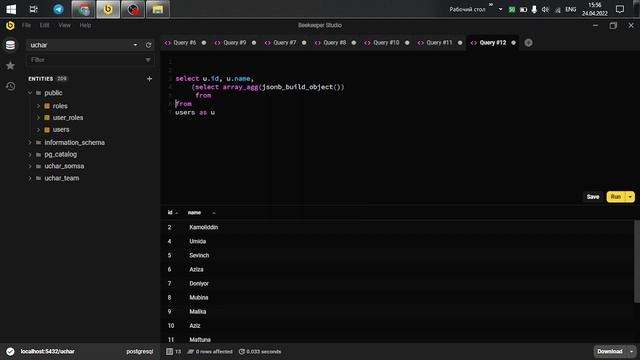
Task: Open File Explorer from the taskbar
Action: tap(158, 9)
